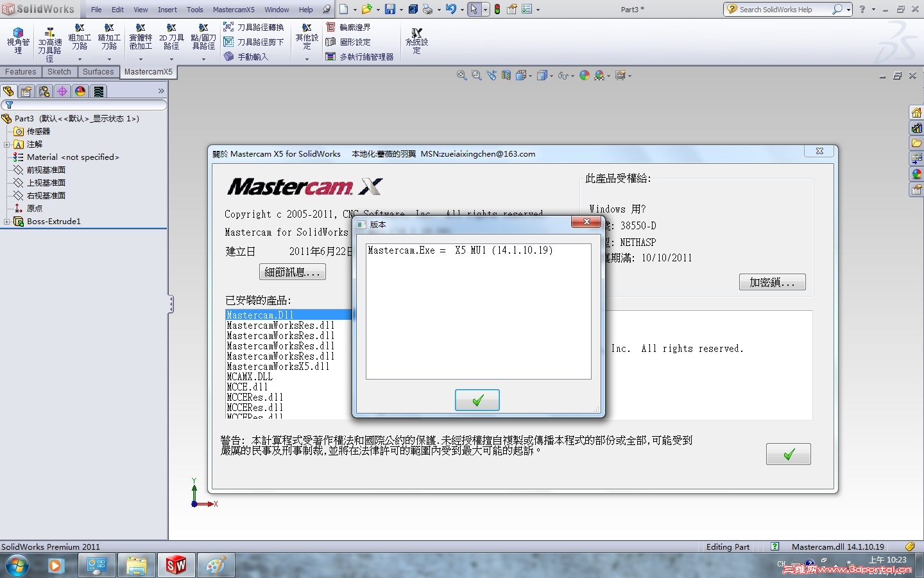Viewport: 924px width, 578px height.
Task: Open the File menu
Action: click(96, 10)
